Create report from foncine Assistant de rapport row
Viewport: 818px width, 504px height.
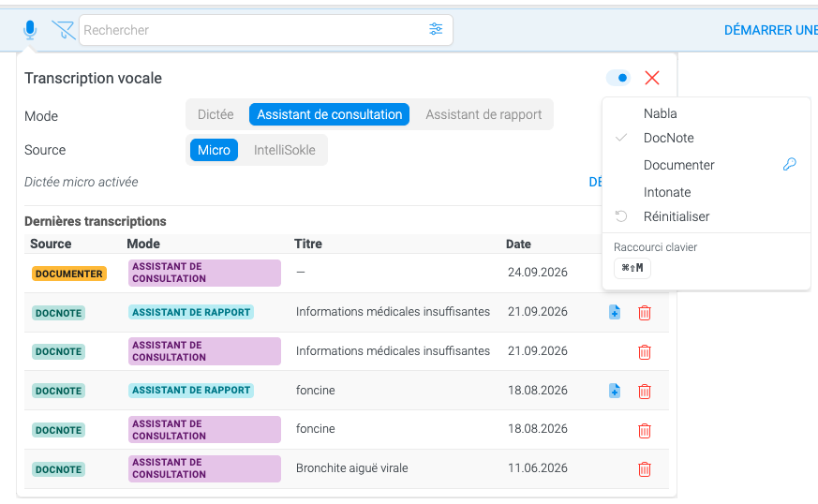coord(615,391)
